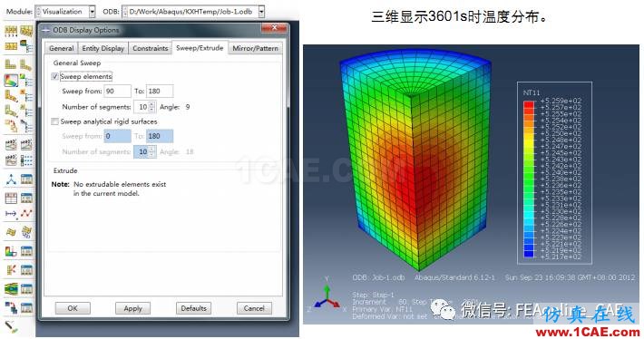Activate the View Cut tool icon
Image resolution: width=644 pixels, height=339 pixels.
click(x=11, y=251)
